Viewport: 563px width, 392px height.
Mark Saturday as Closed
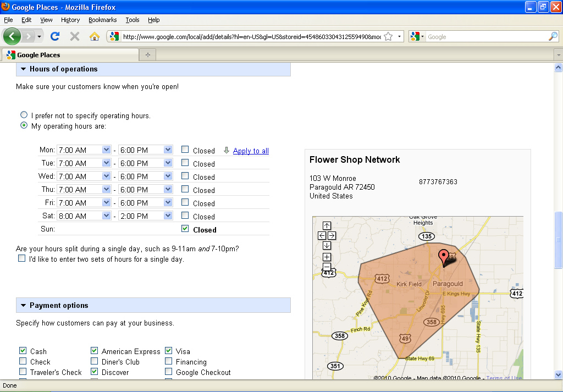185,216
